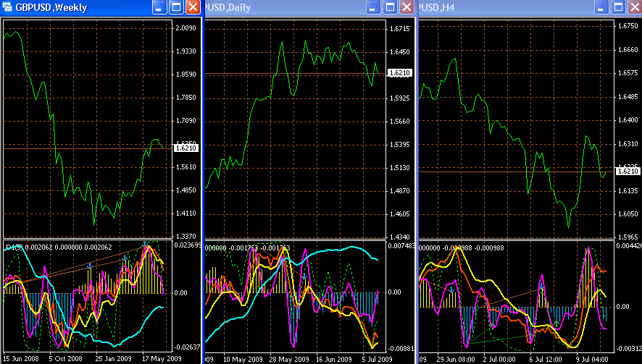Viewport: 642px width, 364px height.
Task: Click the 0.007483 indicator scale value in Daily
Action: 401,246
